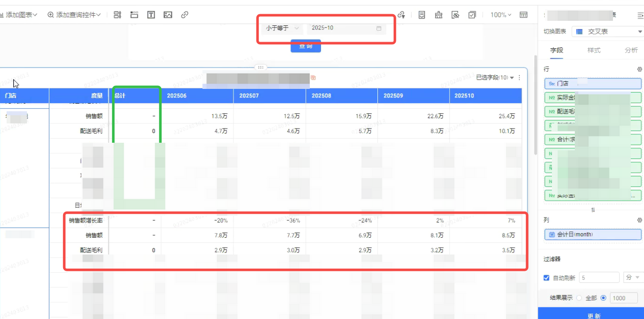Screen dimensions: 644x319
Task: Switch to the 样式 tab
Action: 594,50
